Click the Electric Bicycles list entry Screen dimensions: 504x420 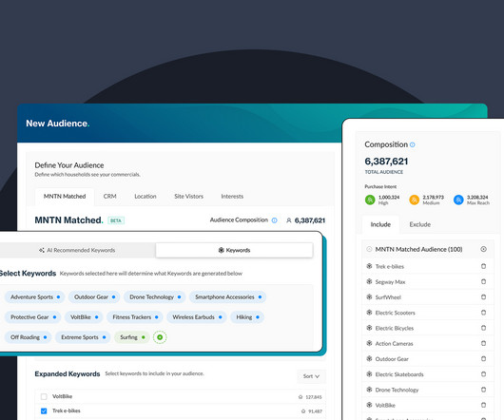[x=395, y=328]
